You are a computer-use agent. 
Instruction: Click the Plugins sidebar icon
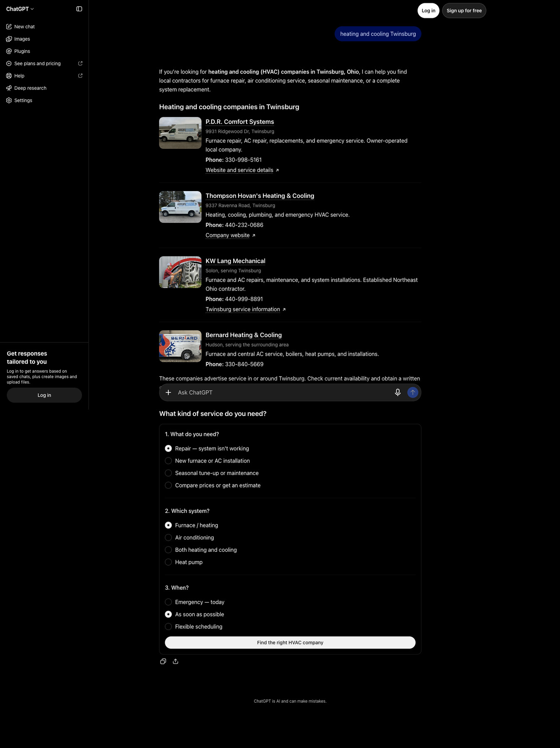click(x=9, y=51)
